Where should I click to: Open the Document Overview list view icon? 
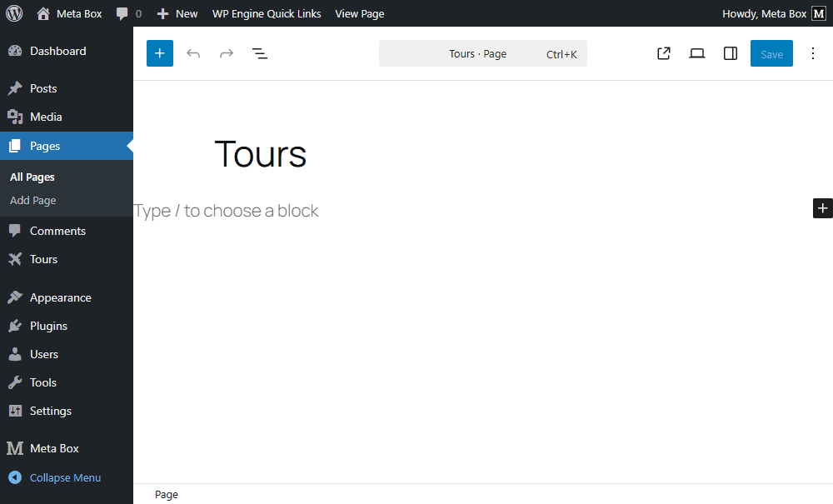(x=260, y=52)
